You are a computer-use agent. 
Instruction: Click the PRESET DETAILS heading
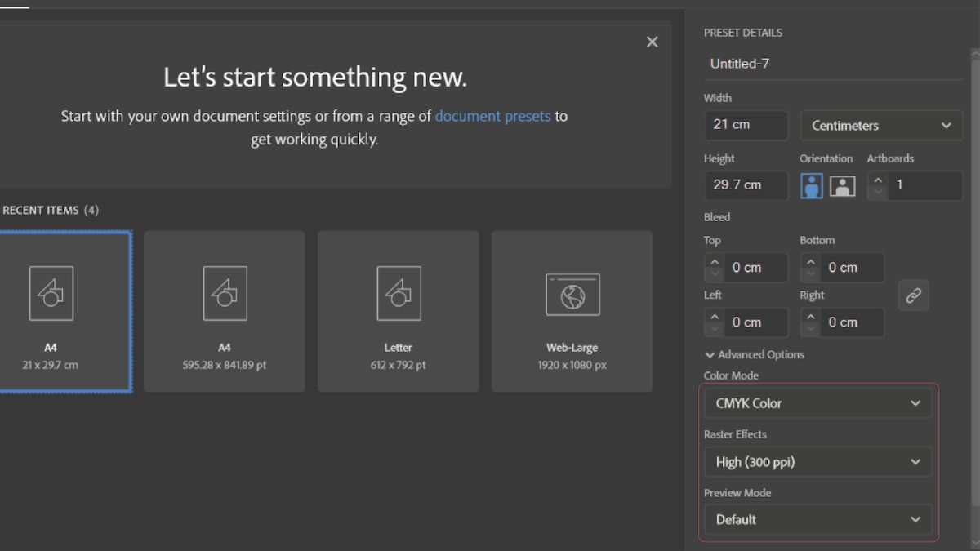pos(743,33)
